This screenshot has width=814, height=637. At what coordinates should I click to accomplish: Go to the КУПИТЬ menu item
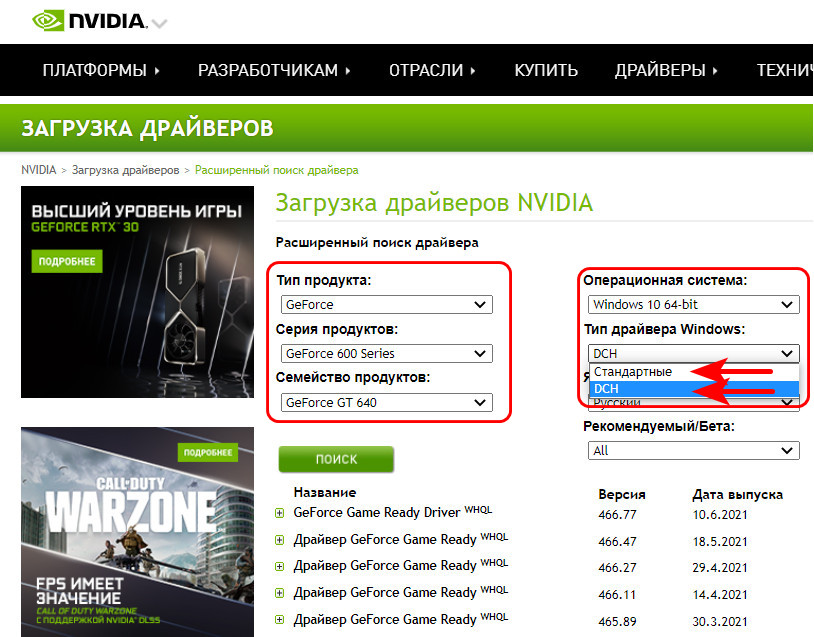tap(546, 70)
